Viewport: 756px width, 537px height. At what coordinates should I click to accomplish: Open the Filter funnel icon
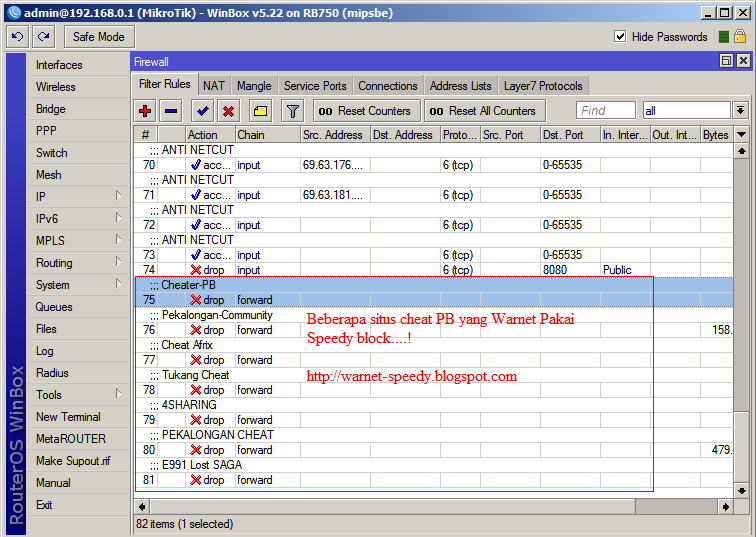click(x=292, y=111)
